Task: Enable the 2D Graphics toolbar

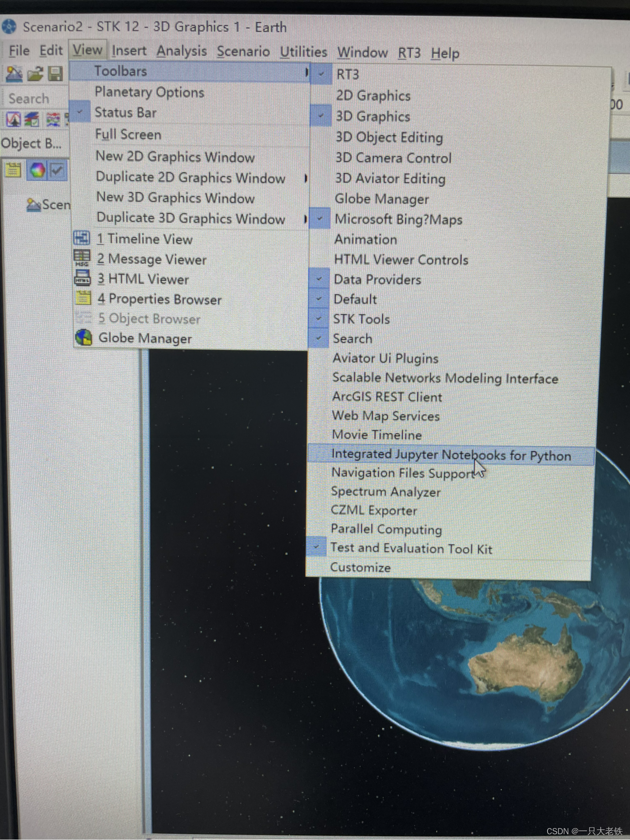Action: pyautogui.click(x=461, y=95)
